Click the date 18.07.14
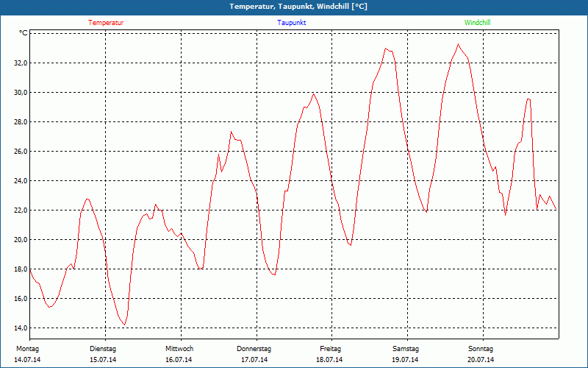588x368 pixels. click(329, 360)
